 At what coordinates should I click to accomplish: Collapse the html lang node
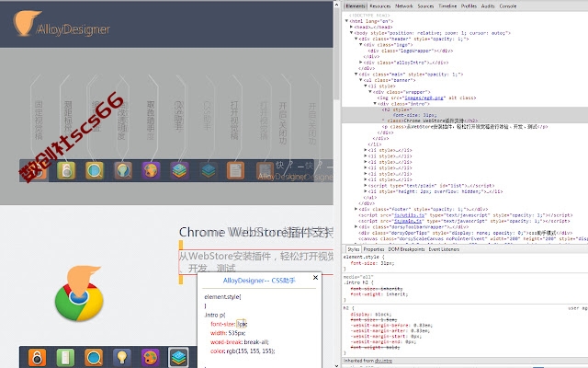347,21
